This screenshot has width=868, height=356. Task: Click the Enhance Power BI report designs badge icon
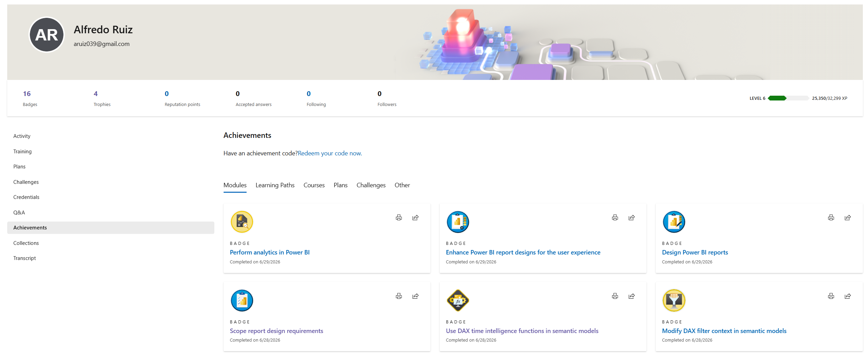[x=458, y=222]
